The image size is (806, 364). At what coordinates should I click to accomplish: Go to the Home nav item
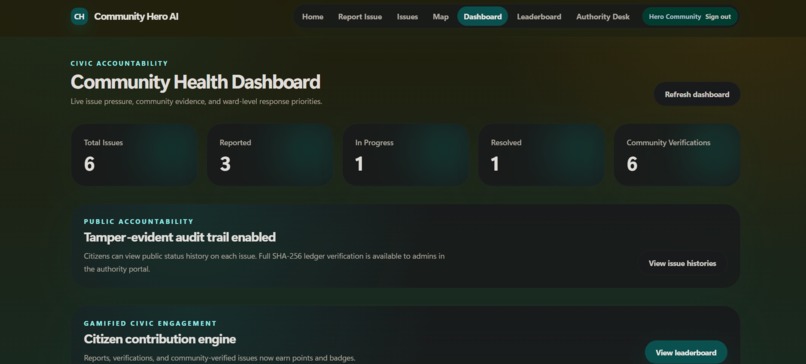tap(313, 16)
